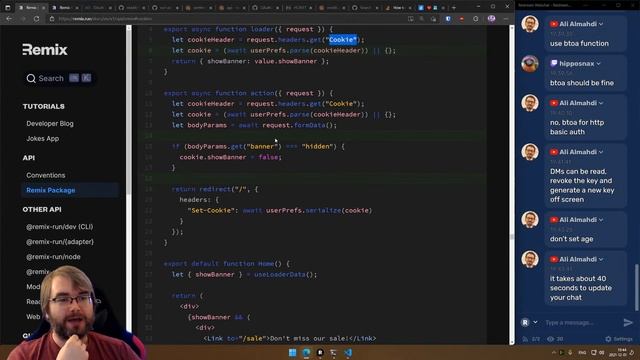640x360 pixels.
Task: Click the Type a message field
Action: (x=582, y=322)
